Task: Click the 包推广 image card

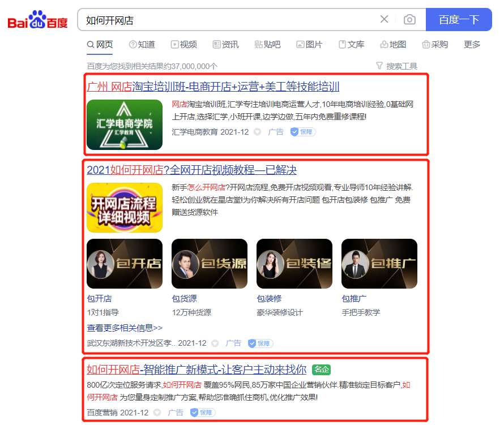Action: (x=379, y=264)
